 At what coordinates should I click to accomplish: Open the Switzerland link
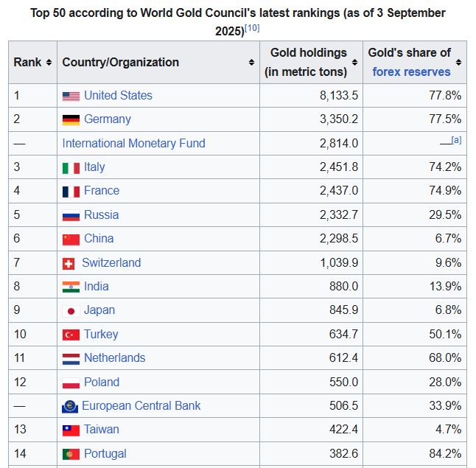111,262
